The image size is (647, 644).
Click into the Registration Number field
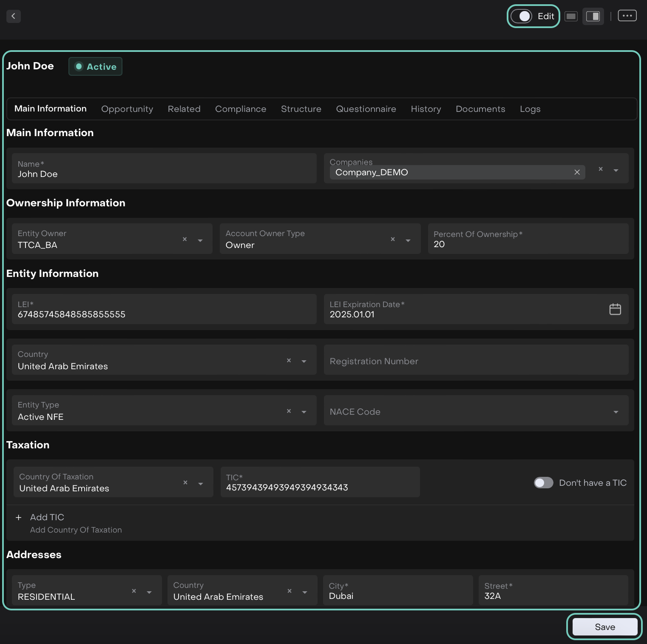pyautogui.click(x=476, y=361)
